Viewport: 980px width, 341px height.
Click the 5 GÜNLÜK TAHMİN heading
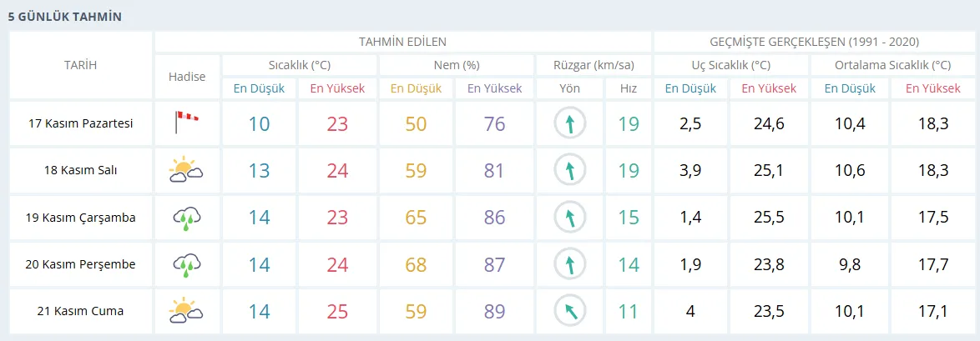(64, 16)
